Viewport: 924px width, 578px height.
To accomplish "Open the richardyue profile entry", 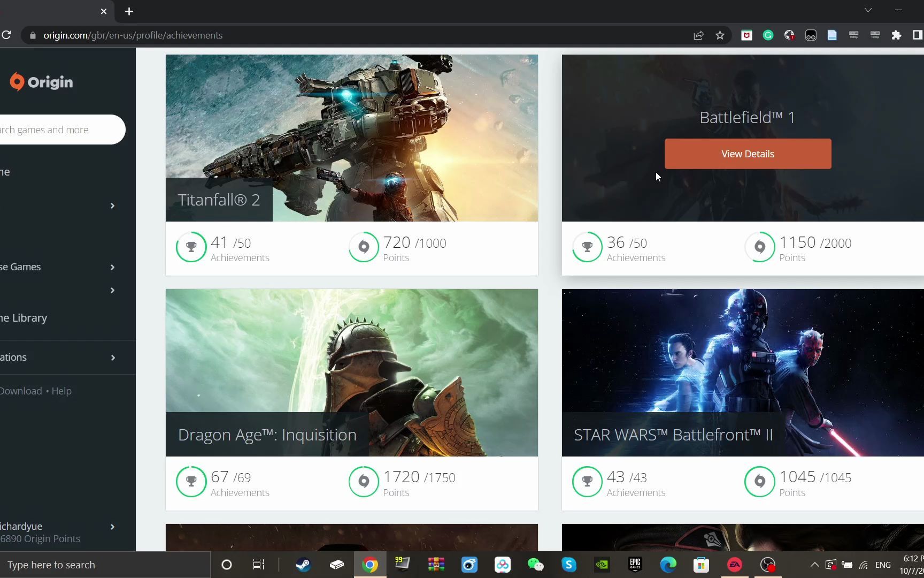I will pos(21,527).
